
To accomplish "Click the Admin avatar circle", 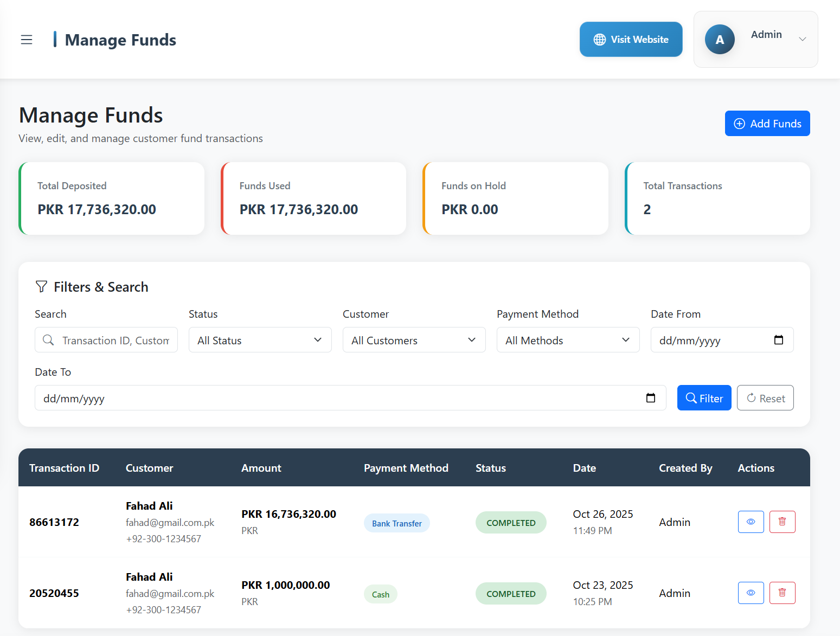I will (720, 40).
